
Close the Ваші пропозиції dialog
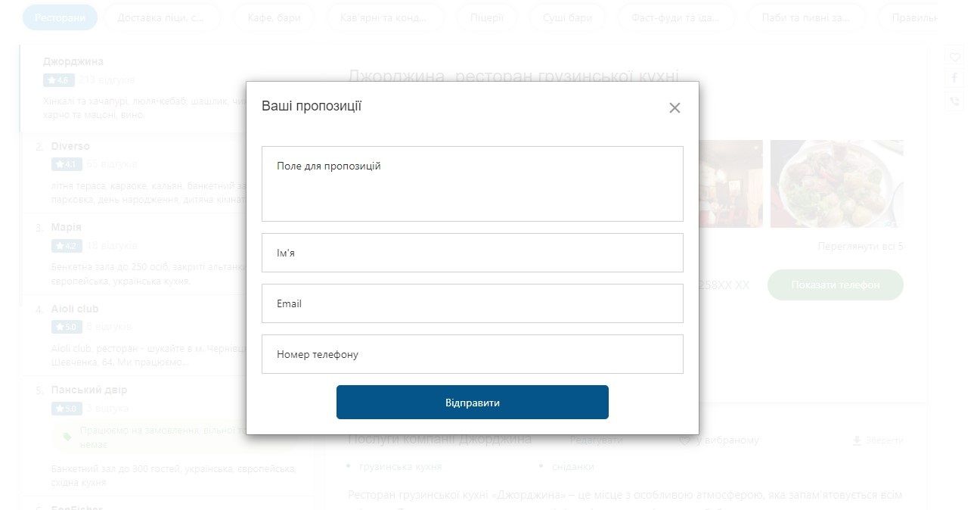(675, 108)
